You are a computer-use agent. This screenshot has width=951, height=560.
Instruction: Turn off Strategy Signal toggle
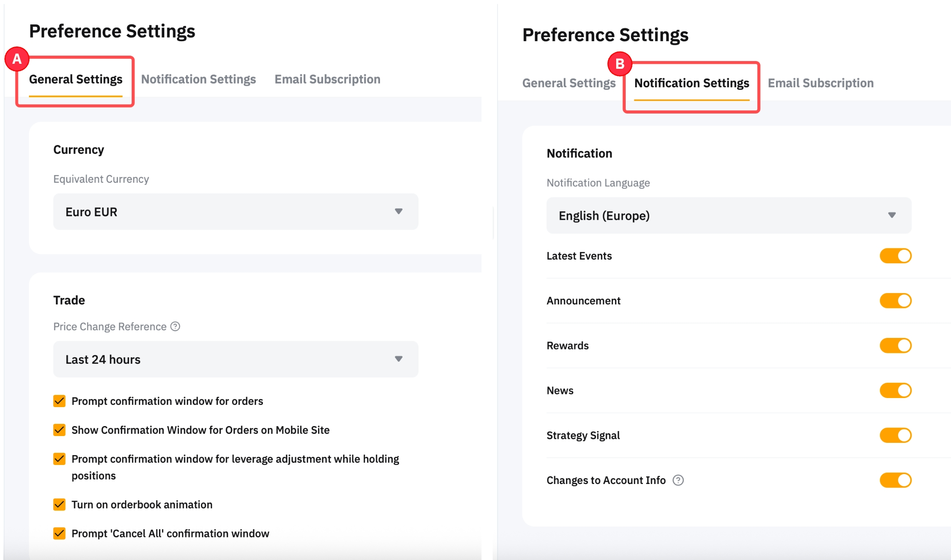(895, 435)
